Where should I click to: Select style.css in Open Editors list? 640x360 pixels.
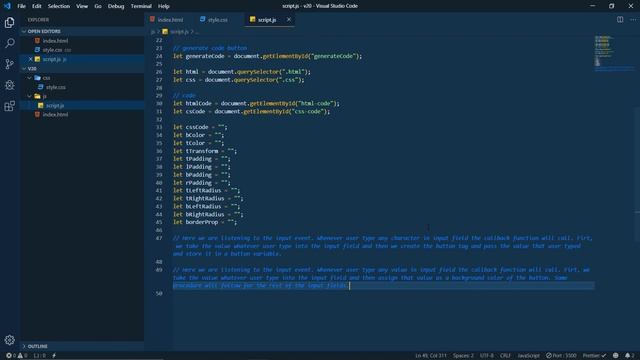(x=52, y=50)
